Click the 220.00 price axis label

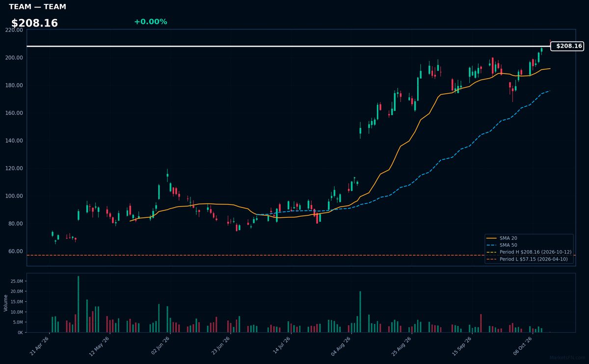[x=14, y=30]
